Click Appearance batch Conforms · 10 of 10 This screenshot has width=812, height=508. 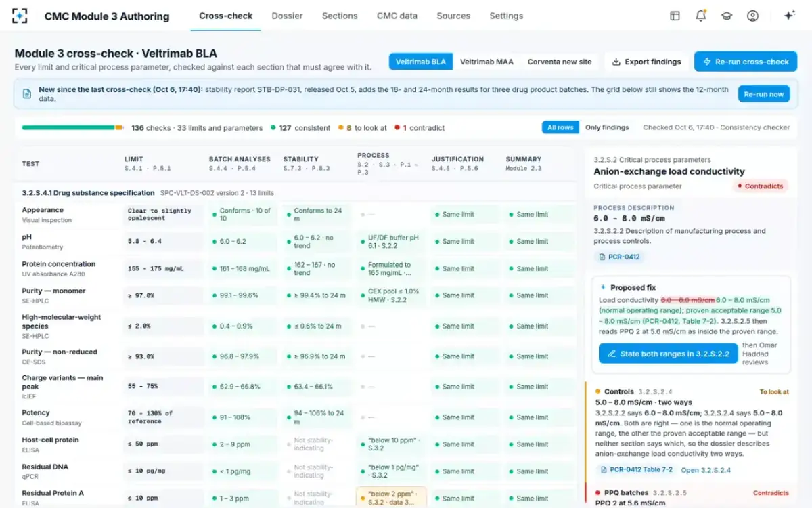click(x=244, y=215)
